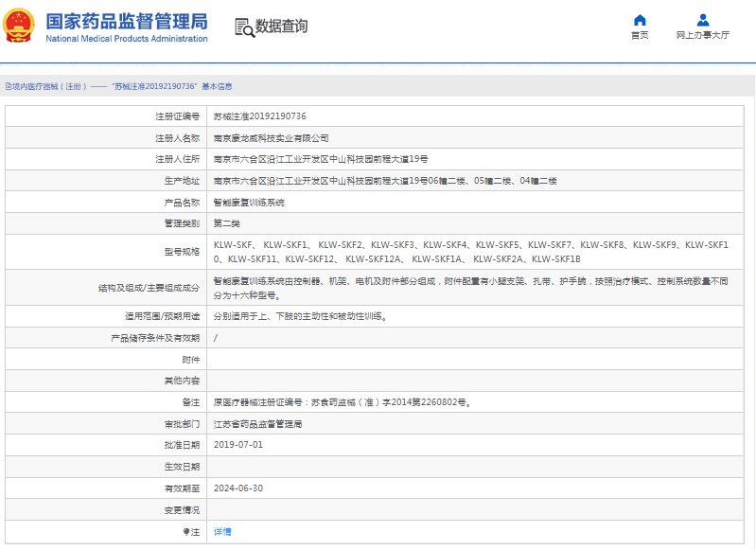Click the 管理类别 row label
The height and width of the screenshot is (550, 756).
[182, 223]
